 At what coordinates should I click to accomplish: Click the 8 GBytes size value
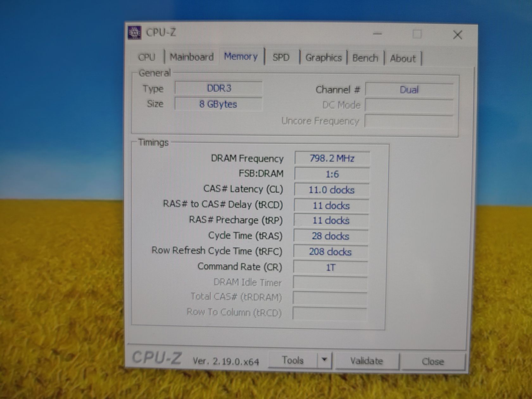pyautogui.click(x=218, y=104)
